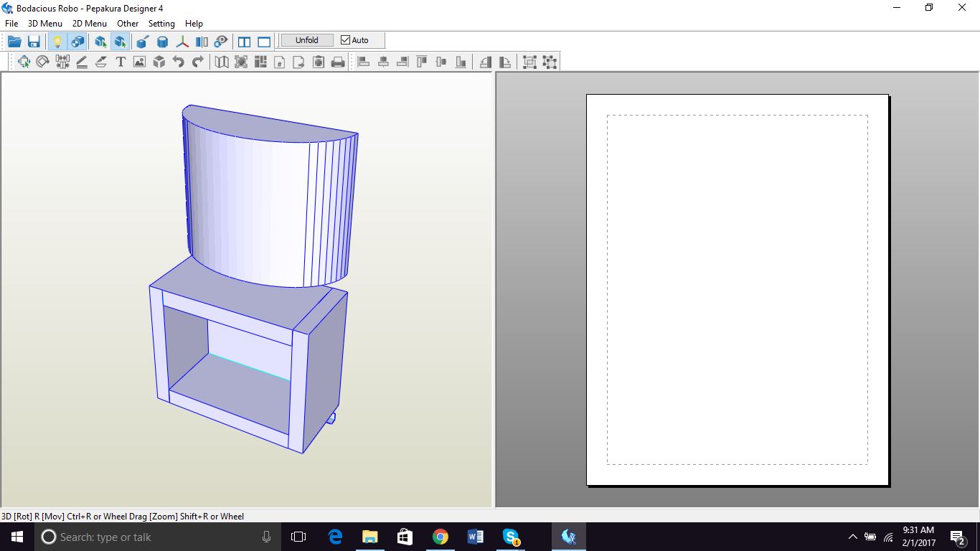980x551 pixels.
Task: Align parts to the top edge
Action: [x=422, y=62]
